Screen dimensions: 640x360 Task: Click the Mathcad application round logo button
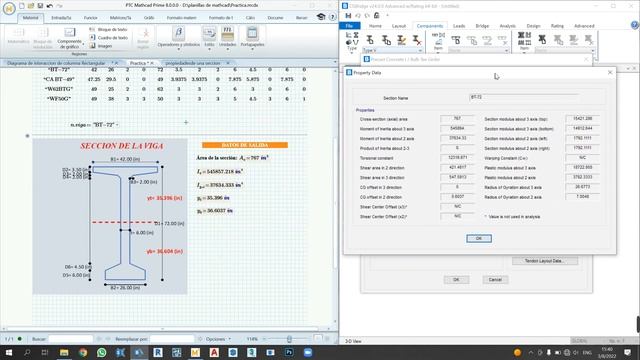[9, 8]
